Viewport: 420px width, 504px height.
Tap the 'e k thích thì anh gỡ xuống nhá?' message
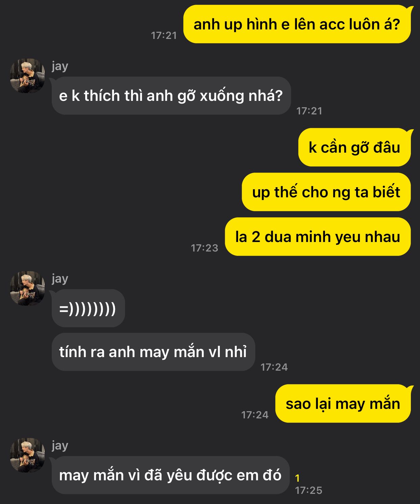pos(171,96)
